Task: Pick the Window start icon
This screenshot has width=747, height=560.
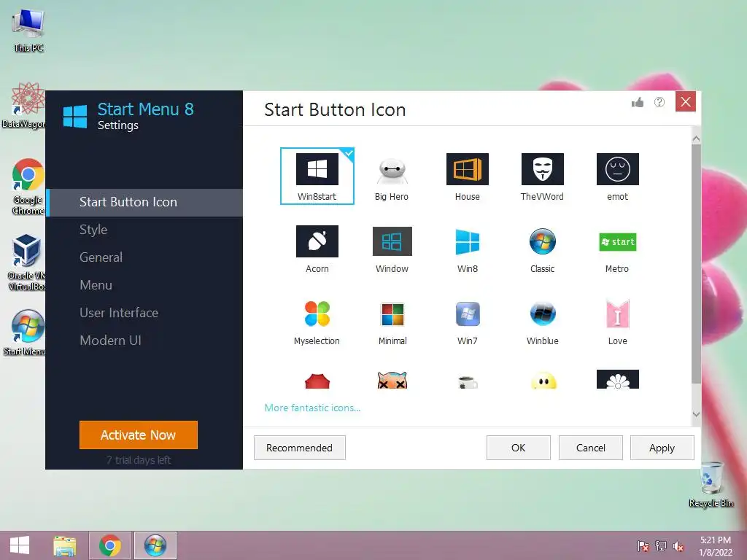Action: (x=392, y=248)
